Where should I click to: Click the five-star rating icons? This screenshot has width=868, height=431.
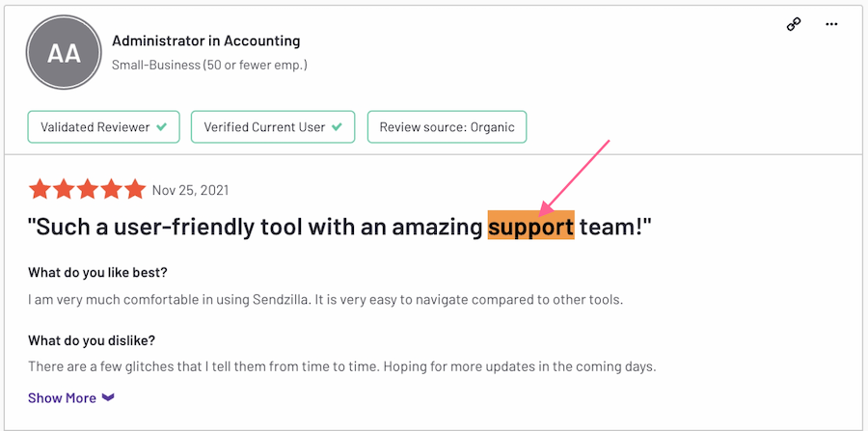(87, 189)
